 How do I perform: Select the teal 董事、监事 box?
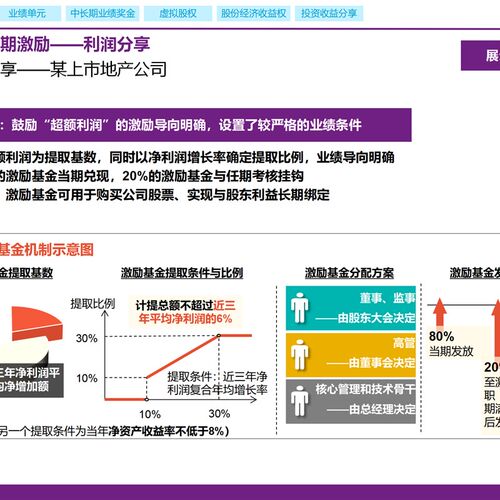[351, 308]
